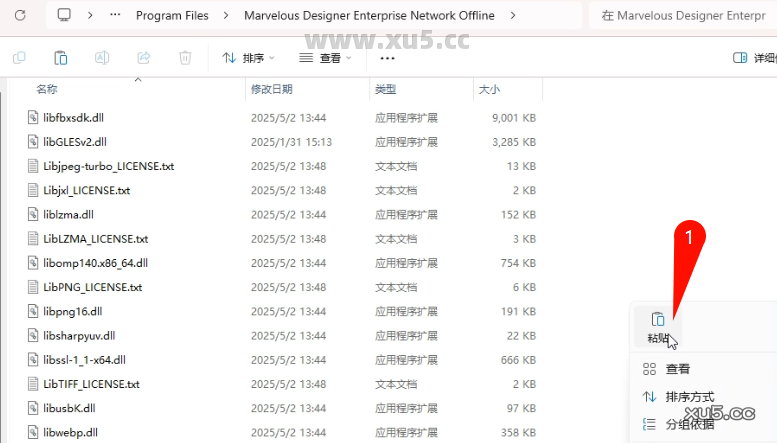Open the 排序 sort dropdown in the toolbar

(248, 58)
